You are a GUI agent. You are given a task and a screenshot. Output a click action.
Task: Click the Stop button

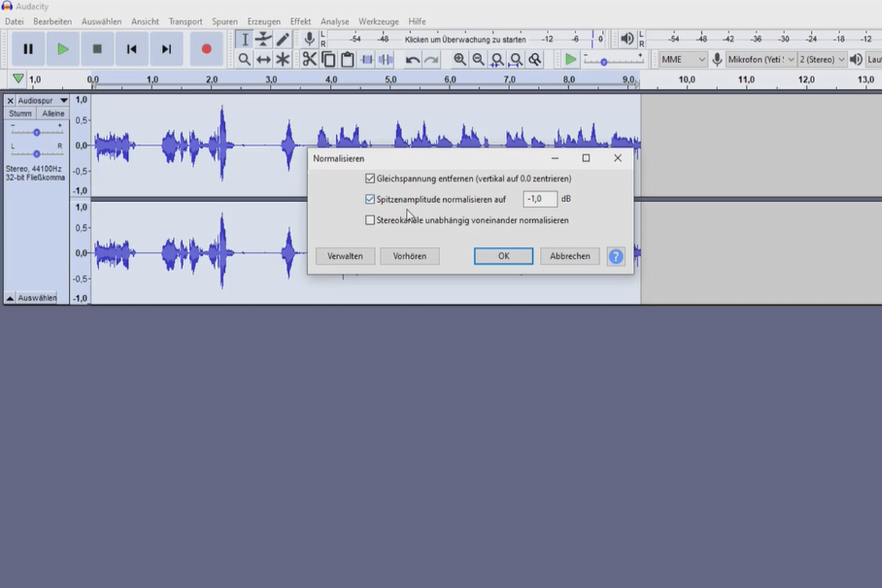[x=97, y=49]
